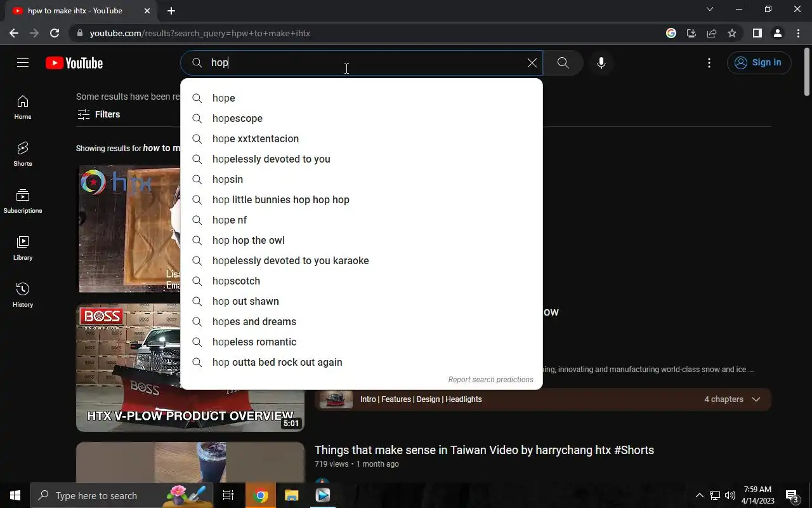This screenshot has height=508, width=812.
Task: Select the 'hop out shawn' suggestion
Action: pyautogui.click(x=362, y=301)
